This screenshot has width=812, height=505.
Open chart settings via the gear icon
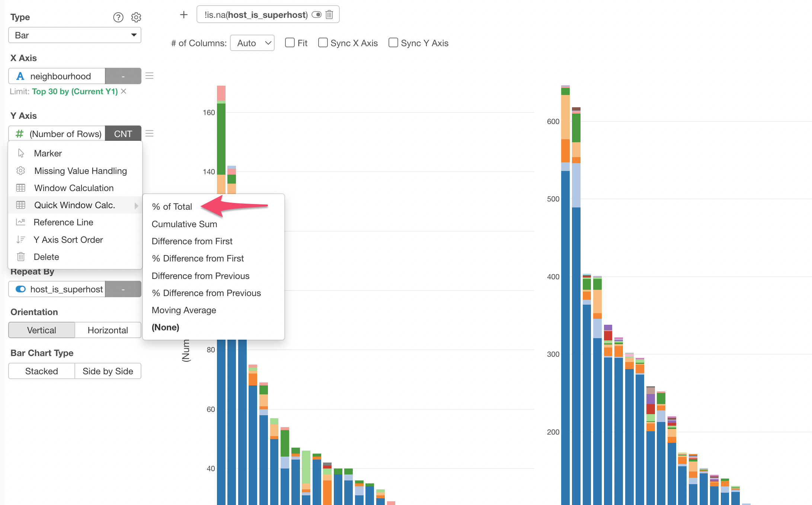136,17
